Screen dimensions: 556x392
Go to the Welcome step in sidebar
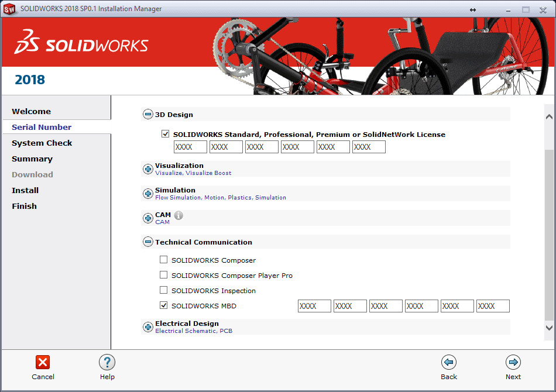(x=32, y=111)
